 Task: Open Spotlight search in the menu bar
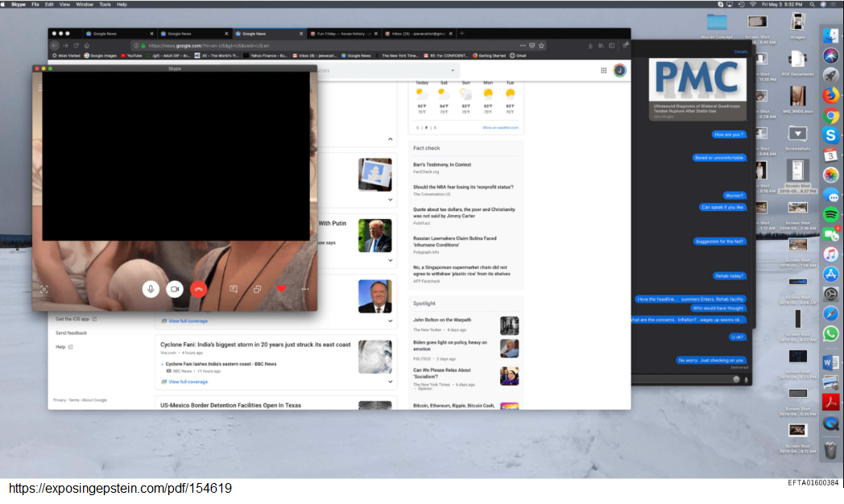(813, 4)
